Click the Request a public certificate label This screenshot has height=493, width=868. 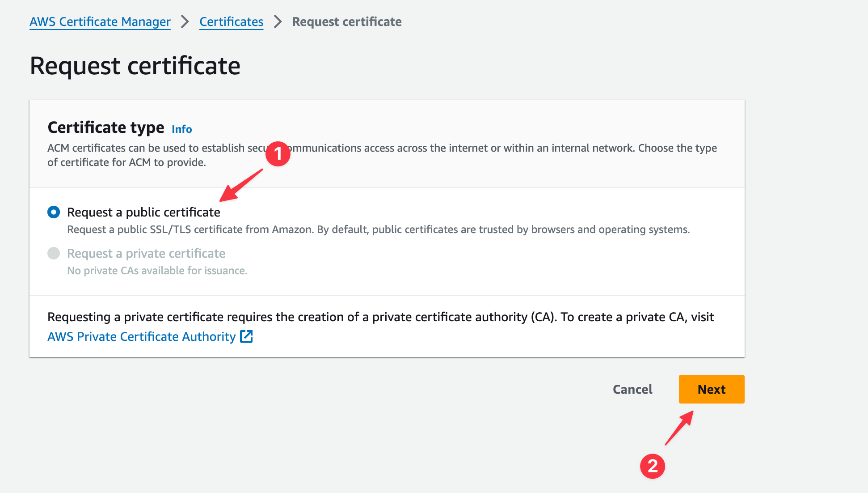143,212
